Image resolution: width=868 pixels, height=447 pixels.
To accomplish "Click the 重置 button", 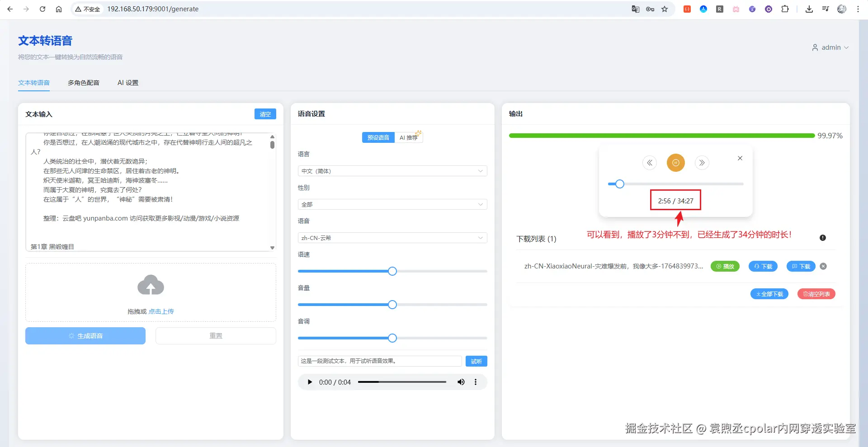I will (x=216, y=336).
